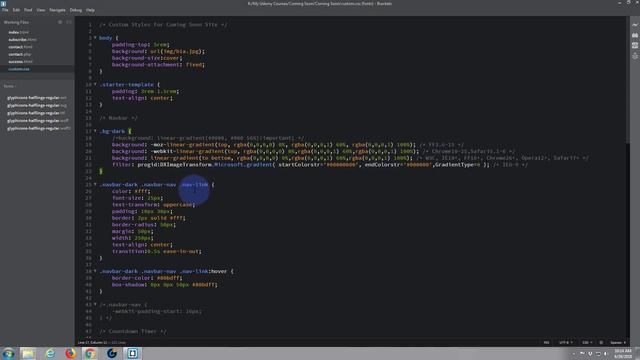
Task: Open the View menu
Action: pos(41,10)
